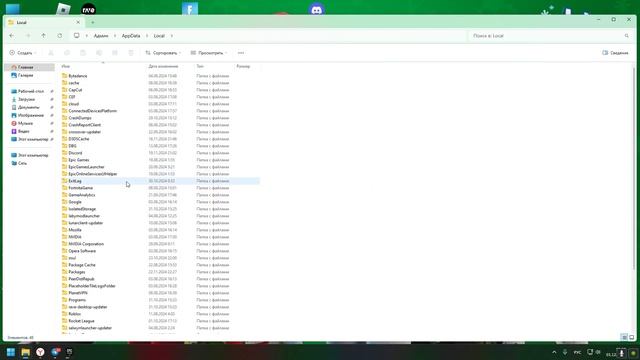Expand the chevron after AppData breadcrumb
The image size is (640, 360).
(x=147, y=36)
